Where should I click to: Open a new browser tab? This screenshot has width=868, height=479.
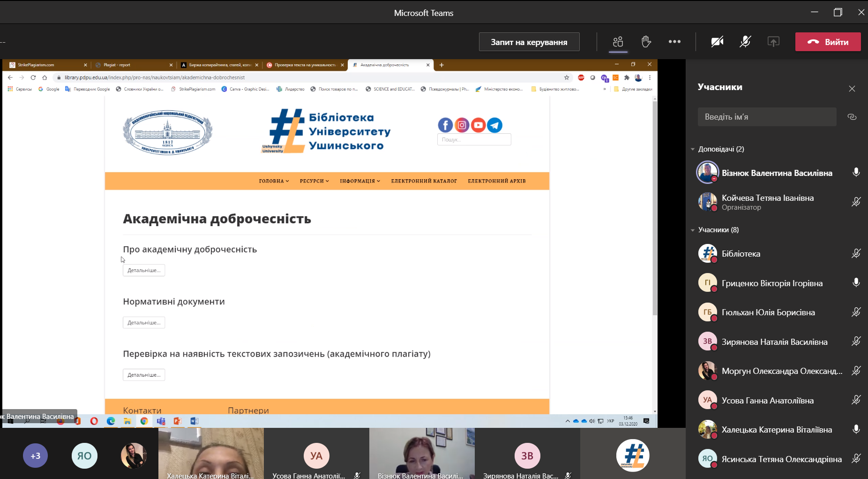pos(441,65)
